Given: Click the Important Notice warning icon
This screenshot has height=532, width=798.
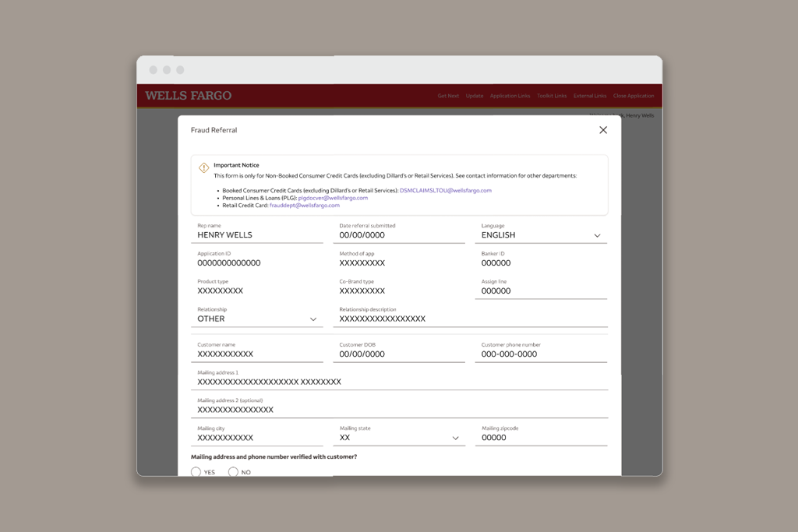Looking at the screenshot, I should 203,167.
